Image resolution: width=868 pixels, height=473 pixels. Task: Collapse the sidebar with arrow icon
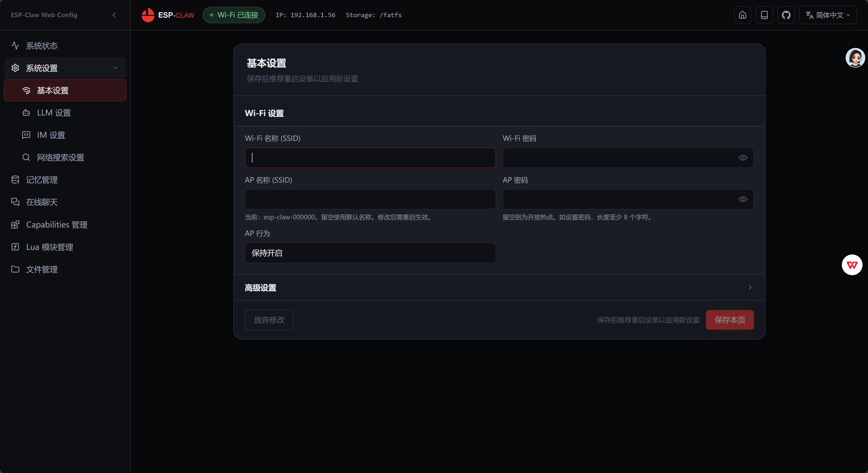point(114,15)
